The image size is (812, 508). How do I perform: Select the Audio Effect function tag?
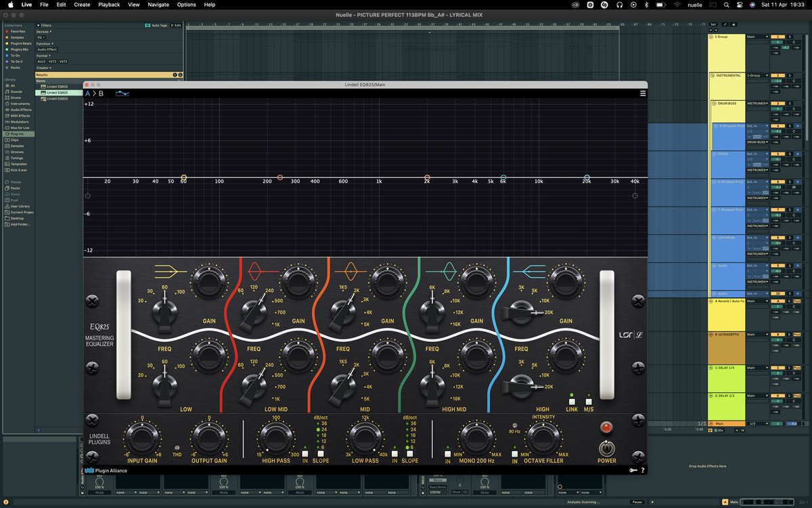tap(47, 49)
